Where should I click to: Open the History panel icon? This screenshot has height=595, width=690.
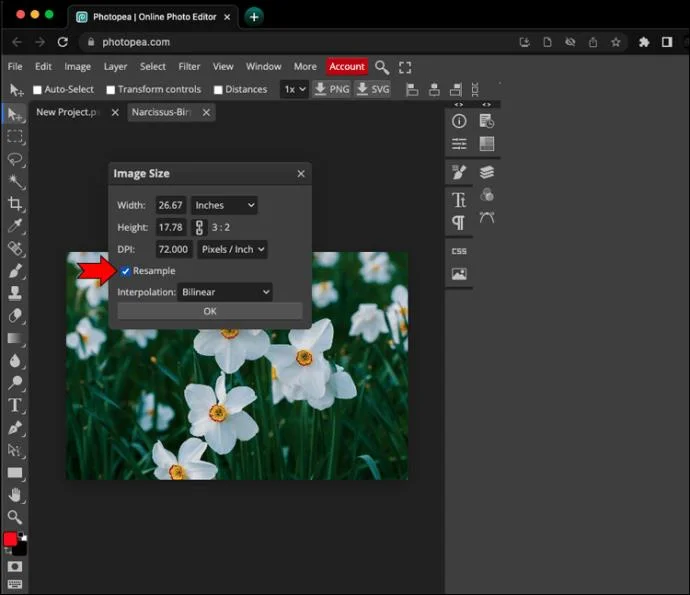pyautogui.click(x=487, y=121)
